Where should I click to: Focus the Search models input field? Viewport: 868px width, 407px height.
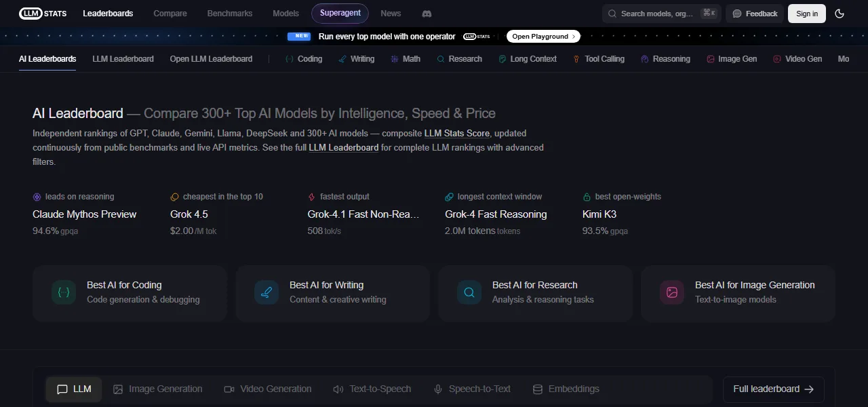click(x=661, y=14)
